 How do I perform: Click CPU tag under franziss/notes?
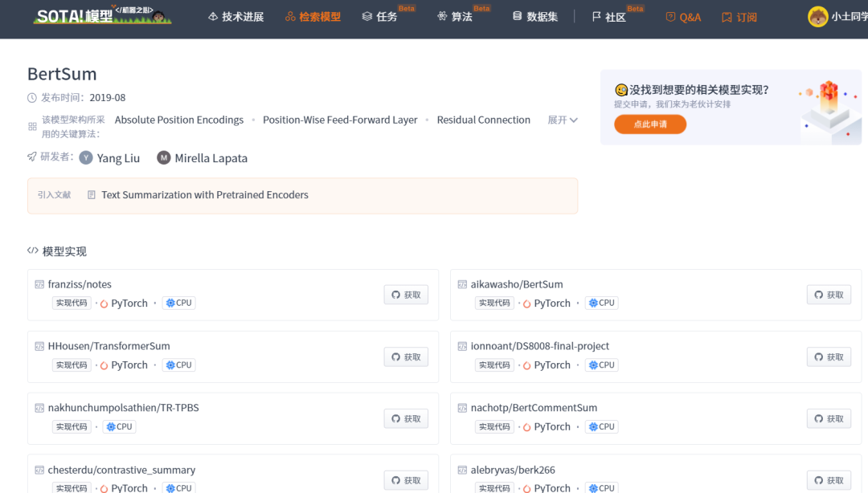(x=178, y=304)
